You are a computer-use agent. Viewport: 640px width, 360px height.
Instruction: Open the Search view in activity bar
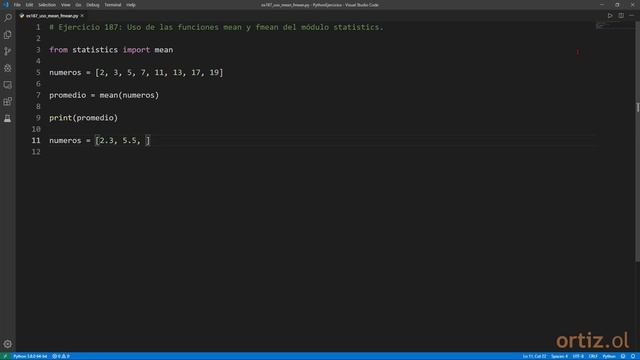[8, 18]
